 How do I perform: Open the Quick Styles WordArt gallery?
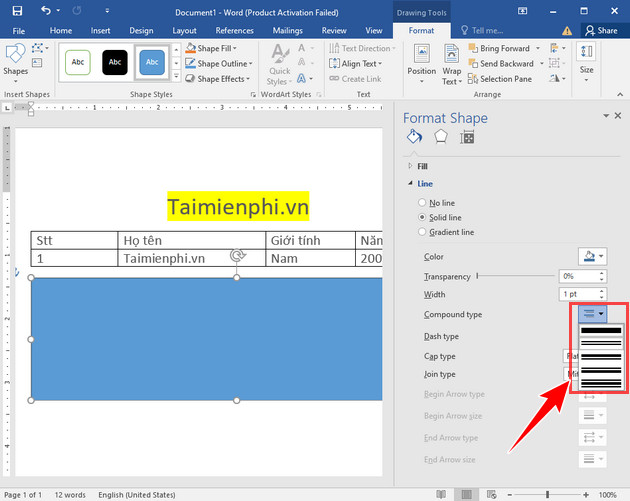pyautogui.click(x=280, y=64)
